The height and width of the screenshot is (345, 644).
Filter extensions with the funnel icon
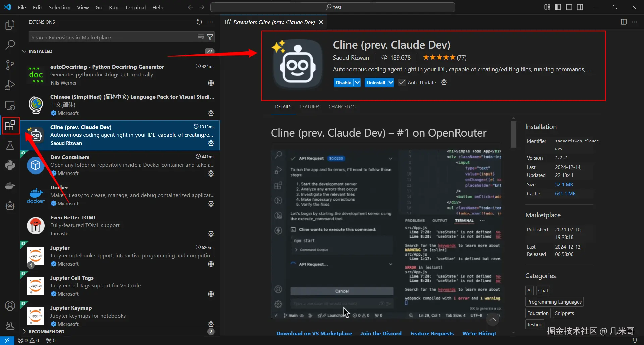pyautogui.click(x=210, y=37)
